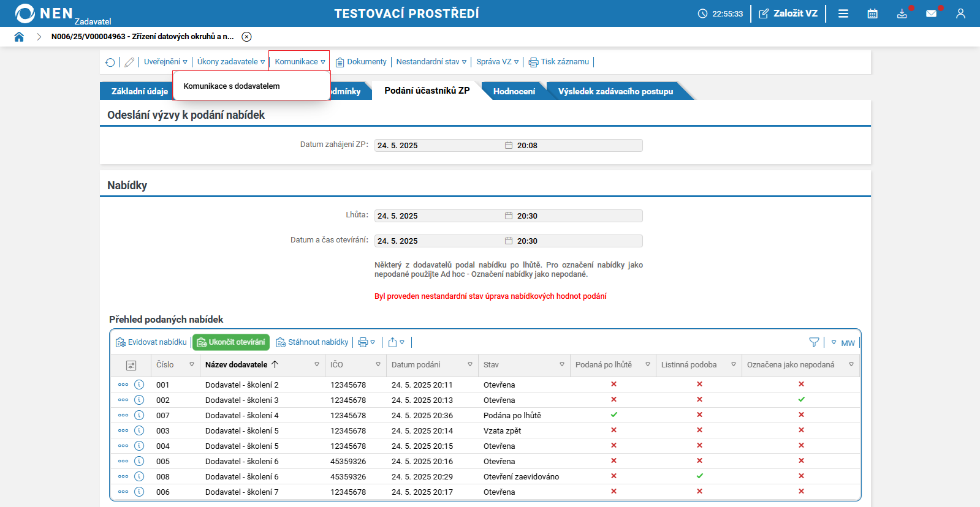Open table column settings icon
The image size is (980, 507).
point(131,365)
